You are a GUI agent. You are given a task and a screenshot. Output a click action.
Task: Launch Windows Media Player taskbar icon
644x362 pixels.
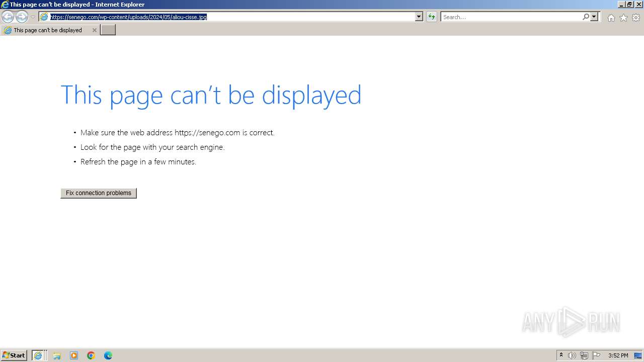(74, 355)
